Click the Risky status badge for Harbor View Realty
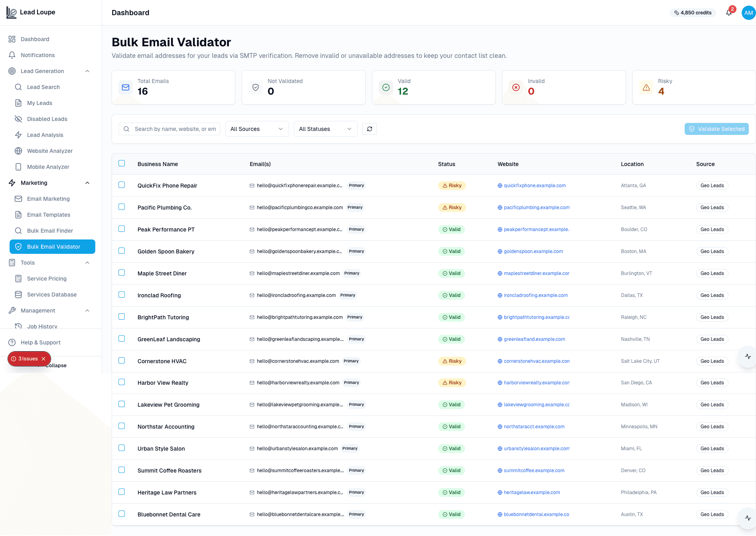This screenshot has width=756, height=536. tap(452, 383)
